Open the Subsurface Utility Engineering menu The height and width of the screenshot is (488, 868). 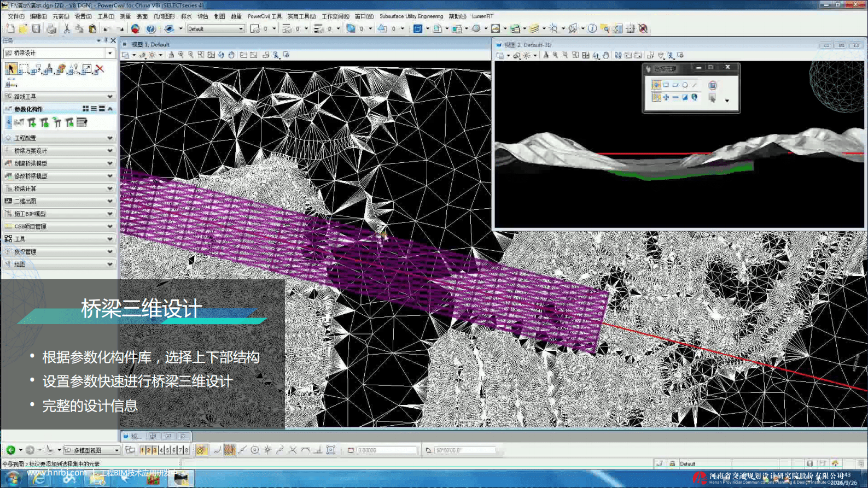tap(411, 16)
